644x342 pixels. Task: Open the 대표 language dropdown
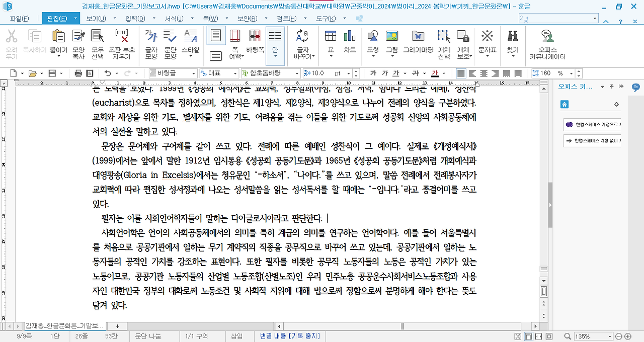(234, 73)
